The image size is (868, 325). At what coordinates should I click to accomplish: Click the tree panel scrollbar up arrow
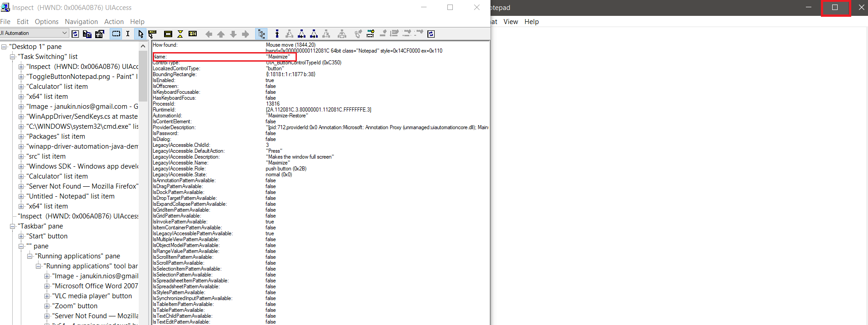click(143, 46)
